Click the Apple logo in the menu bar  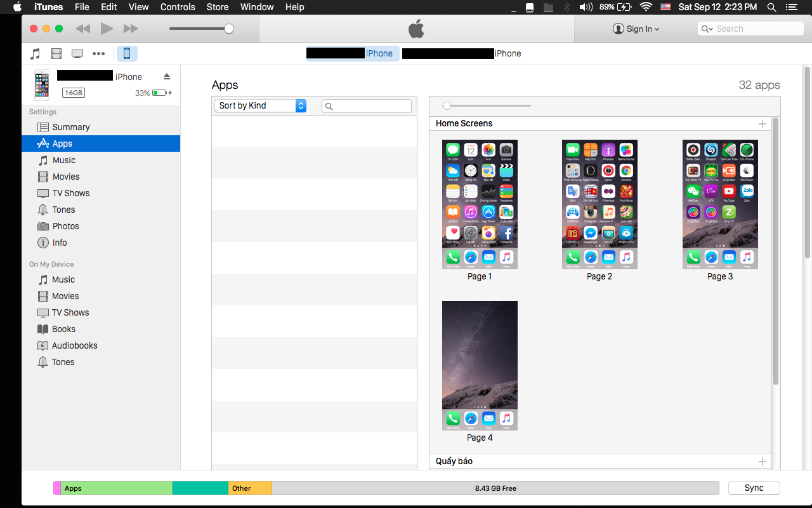point(17,7)
